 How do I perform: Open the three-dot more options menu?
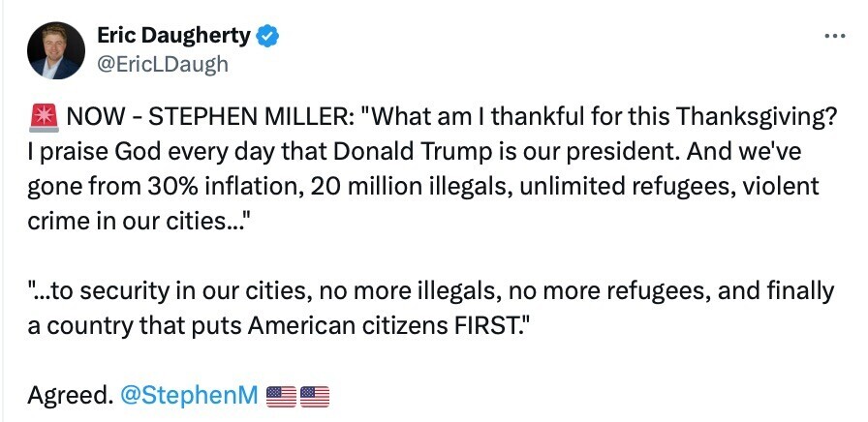[x=833, y=37]
